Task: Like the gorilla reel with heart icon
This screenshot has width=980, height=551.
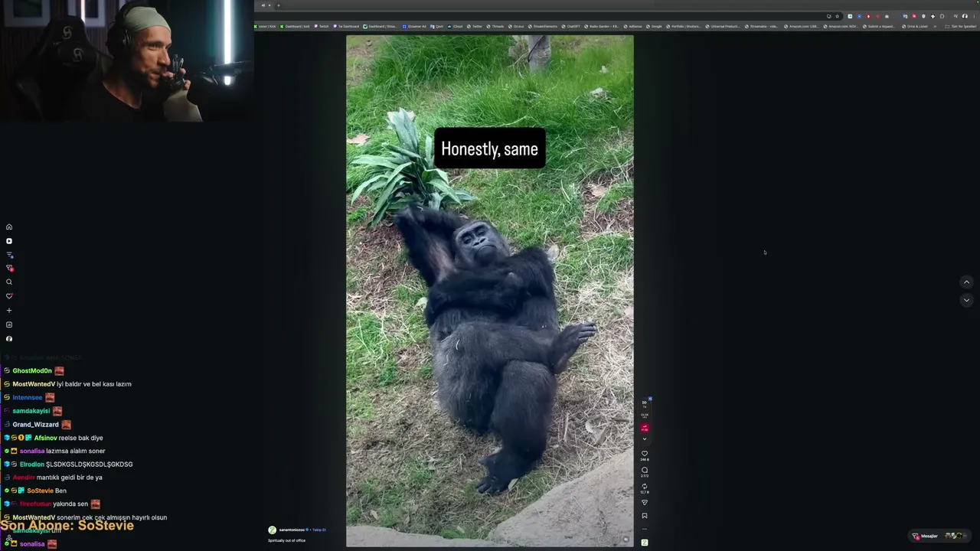Action: [x=645, y=454]
